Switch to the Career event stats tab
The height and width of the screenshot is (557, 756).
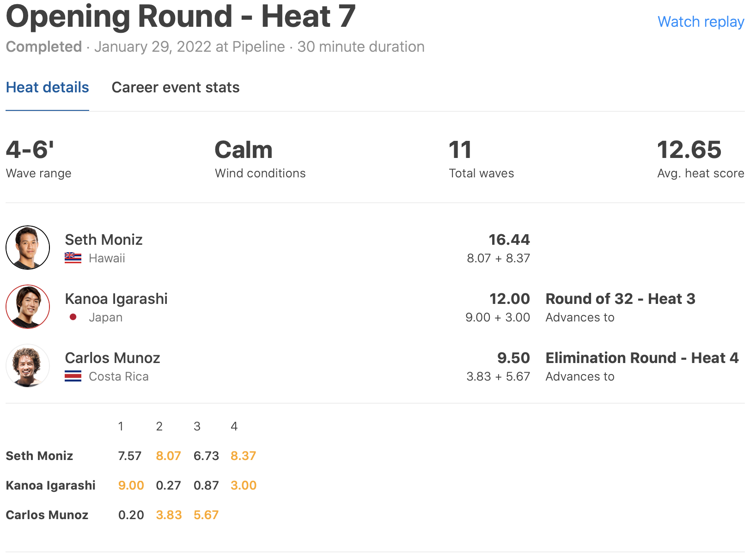176,87
